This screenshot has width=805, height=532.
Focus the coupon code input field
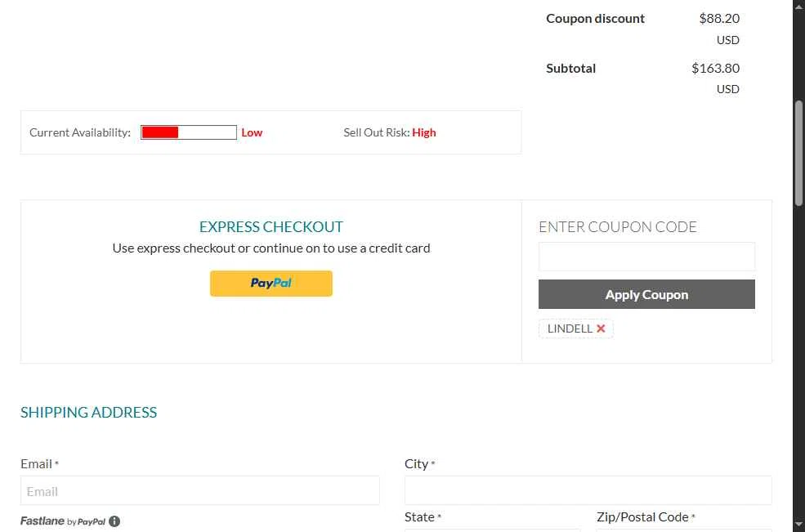tap(646, 257)
